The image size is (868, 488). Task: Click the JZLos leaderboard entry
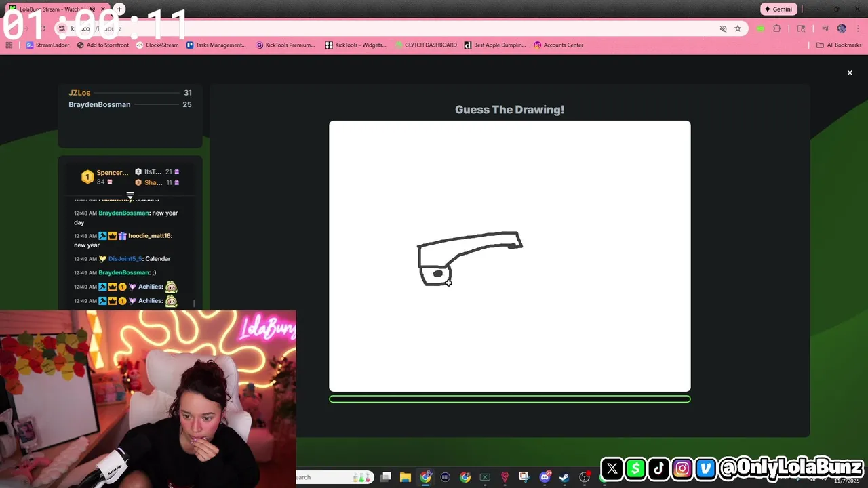coord(130,93)
